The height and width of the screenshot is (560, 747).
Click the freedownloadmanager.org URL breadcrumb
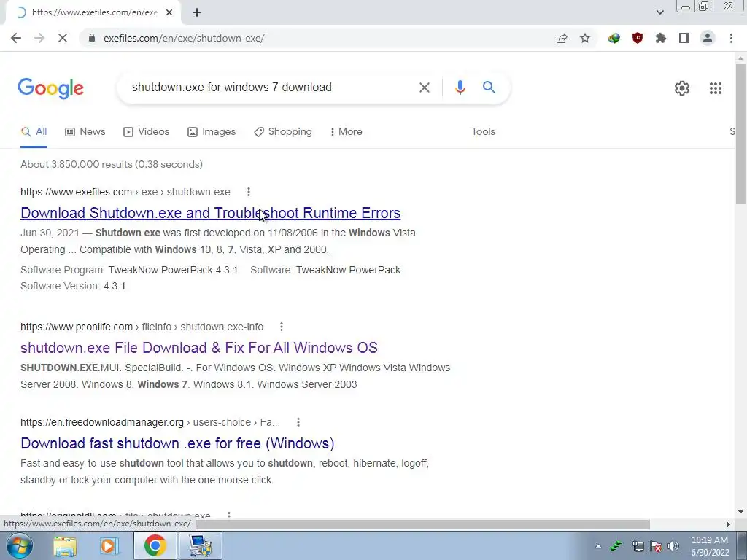[150, 422]
